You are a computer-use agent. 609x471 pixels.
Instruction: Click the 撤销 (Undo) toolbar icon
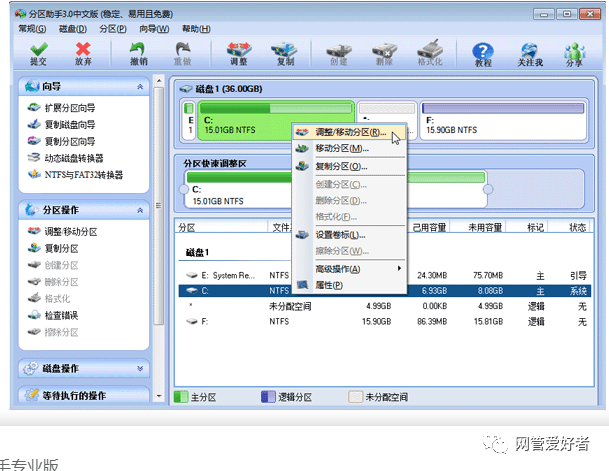coord(138,53)
